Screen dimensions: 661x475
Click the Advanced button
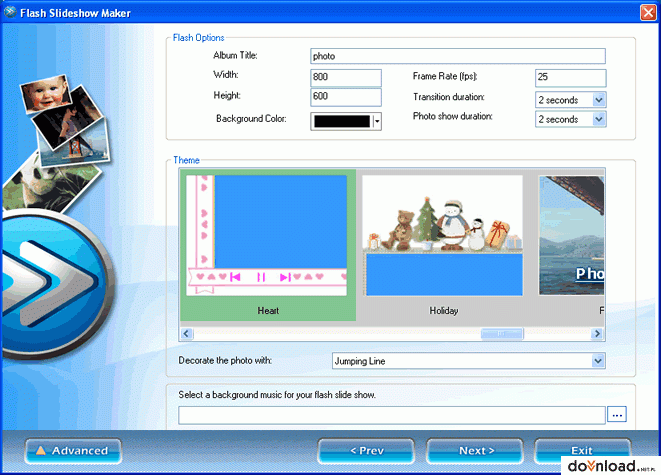[73, 451]
